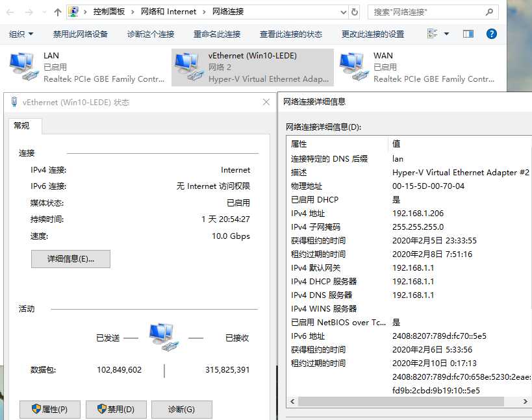
Task: Select the IPv4 DNS 服务器 row
Action: [409, 295]
